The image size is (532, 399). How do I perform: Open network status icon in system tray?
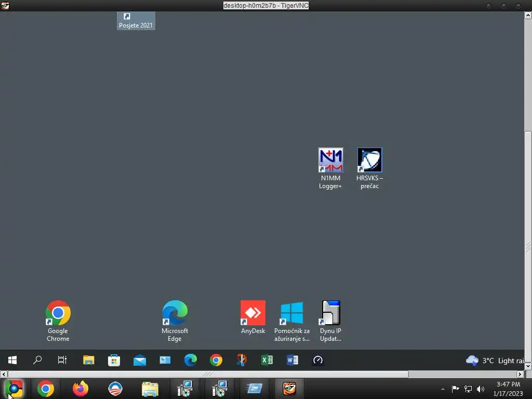pos(468,389)
